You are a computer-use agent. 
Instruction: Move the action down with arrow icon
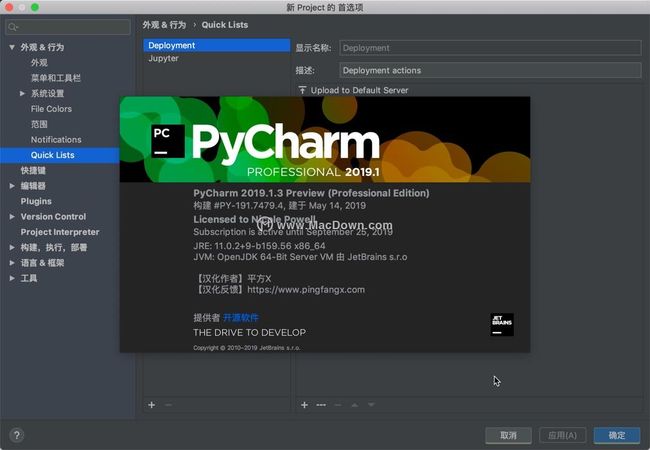[x=371, y=405]
